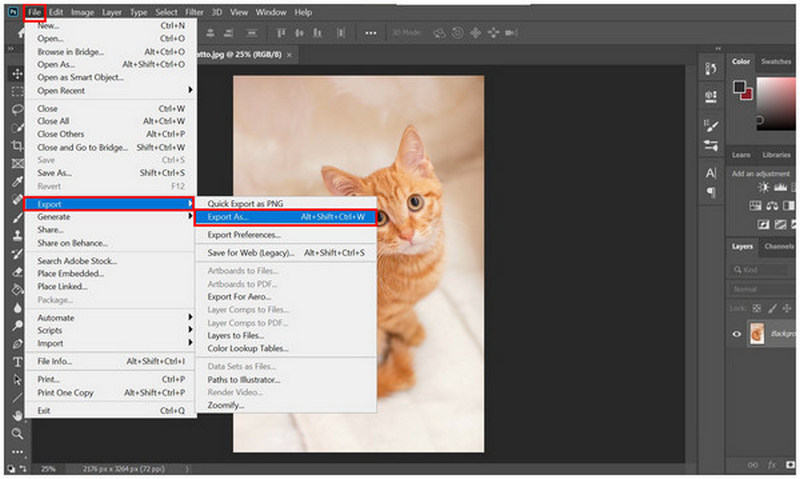Image resolution: width=800 pixels, height=479 pixels.
Task: Open the Edit menu in menu bar
Action: tap(56, 12)
